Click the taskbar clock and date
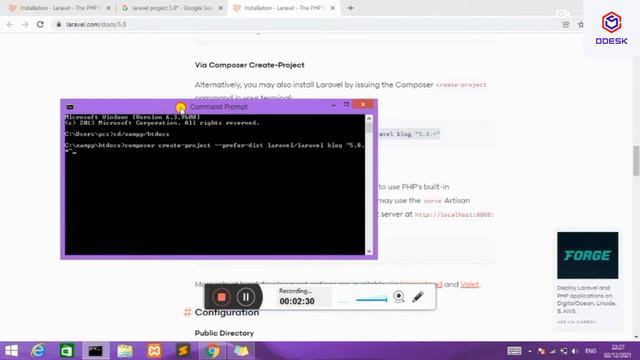This screenshot has width=640, height=360. [618, 351]
